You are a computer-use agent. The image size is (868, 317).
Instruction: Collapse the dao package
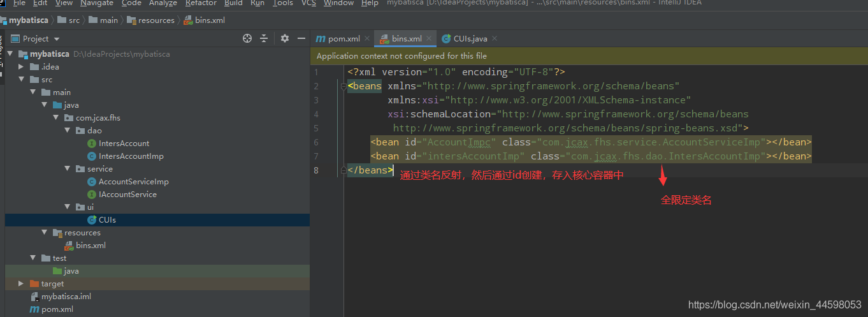(68, 131)
